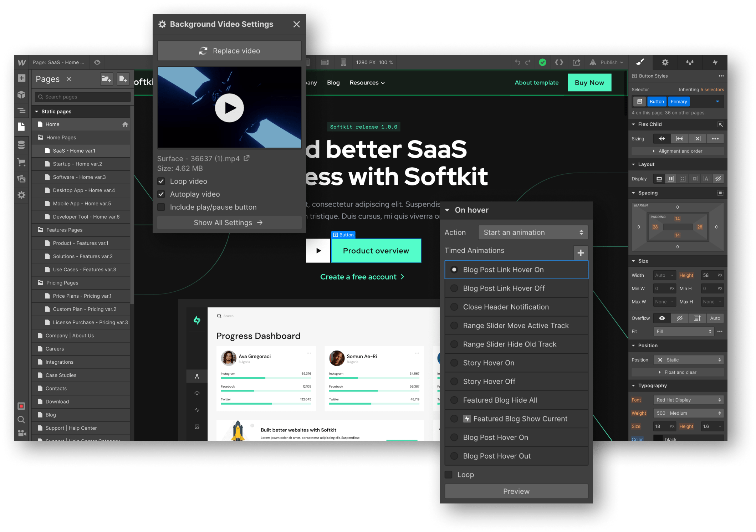Screen dimensions: 756x532
Task: Open the Assets images icon
Action: [21, 179]
